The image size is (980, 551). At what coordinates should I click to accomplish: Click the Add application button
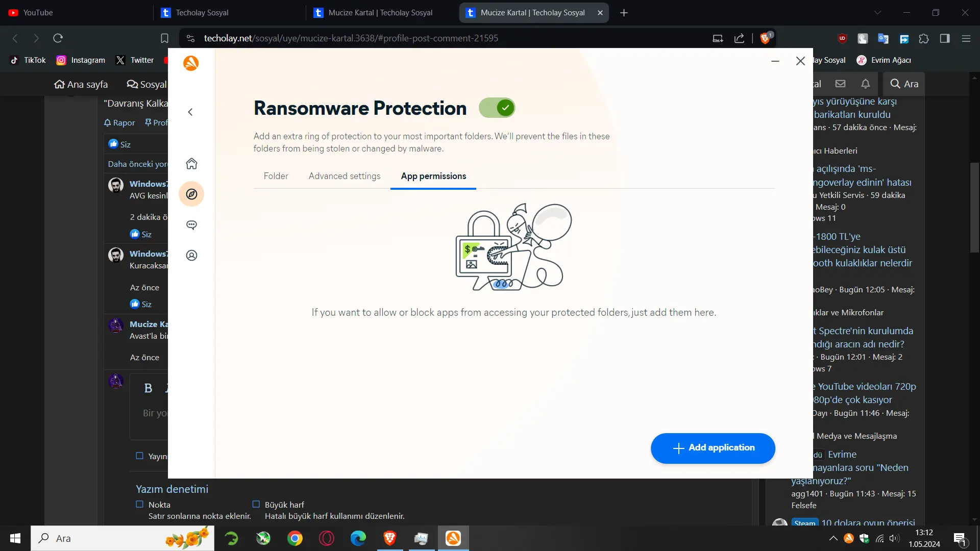tap(713, 448)
